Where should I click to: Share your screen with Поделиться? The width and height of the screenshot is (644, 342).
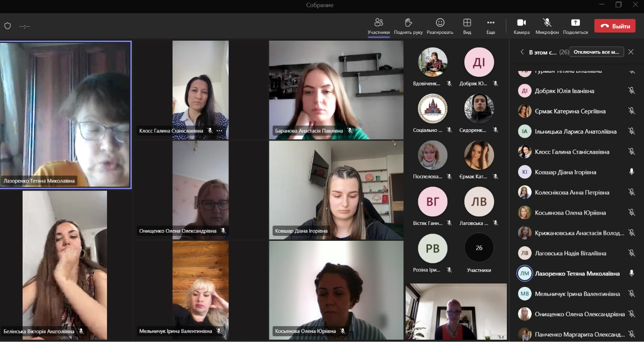click(x=575, y=26)
